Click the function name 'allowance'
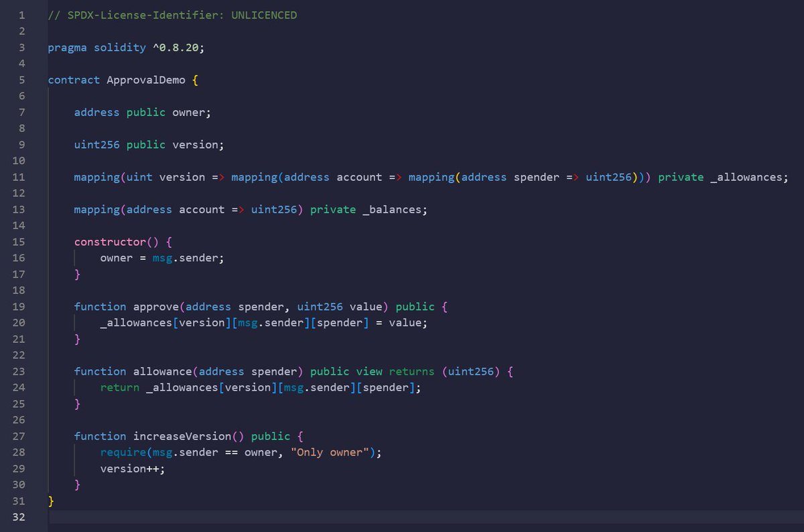Screen dimensions: 804x532 click(163, 372)
